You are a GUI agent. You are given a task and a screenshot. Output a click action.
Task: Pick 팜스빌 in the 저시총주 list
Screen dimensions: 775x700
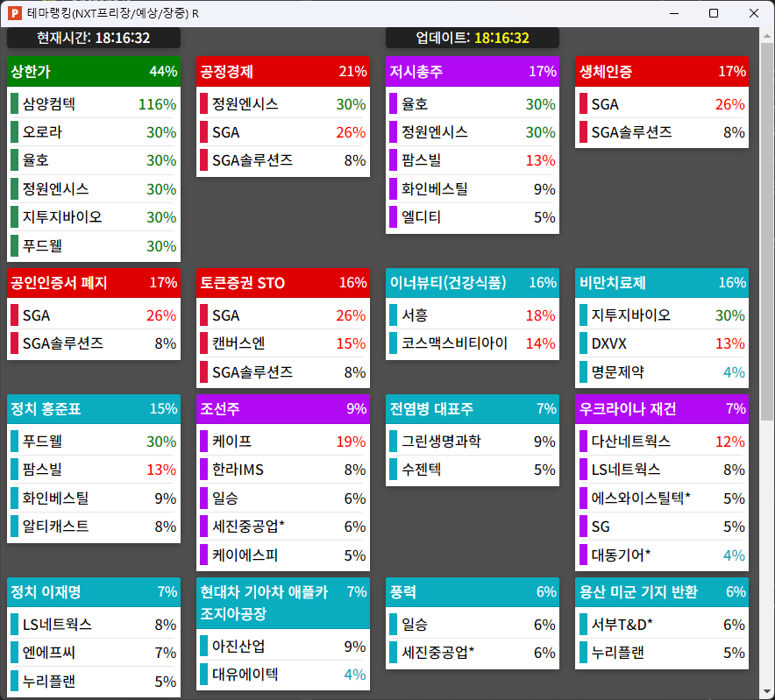pos(473,160)
